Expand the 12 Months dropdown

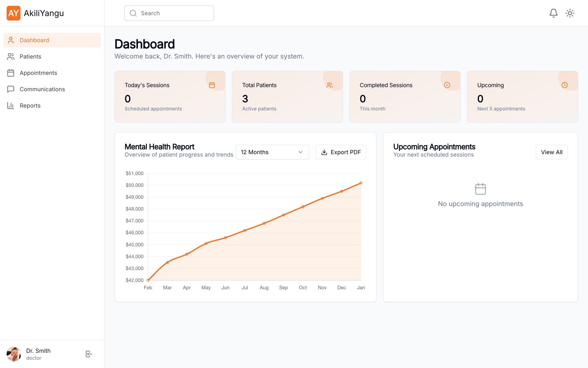(272, 152)
